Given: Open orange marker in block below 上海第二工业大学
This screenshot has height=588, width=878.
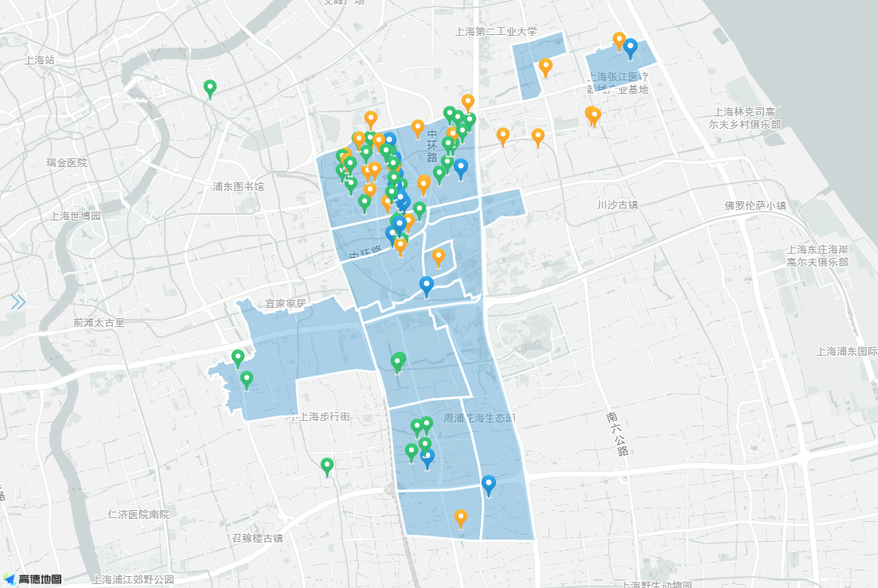Looking at the screenshot, I should pos(545,68).
